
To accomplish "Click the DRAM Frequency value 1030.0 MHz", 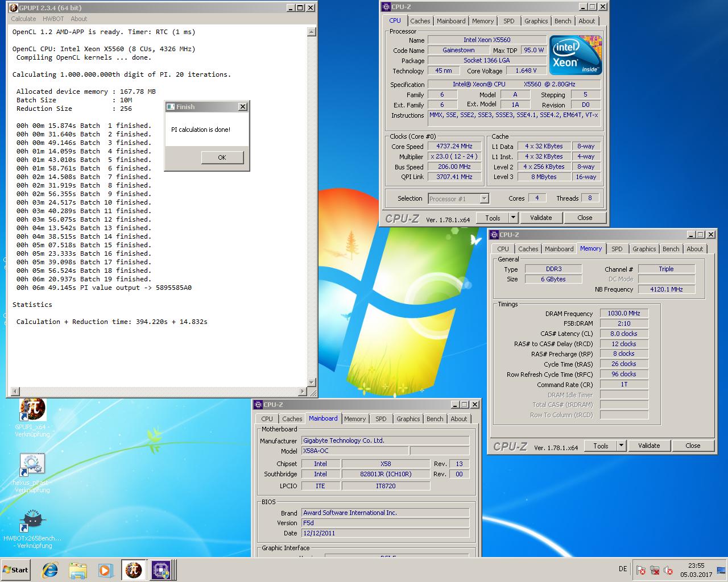I will pyautogui.click(x=624, y=313).
